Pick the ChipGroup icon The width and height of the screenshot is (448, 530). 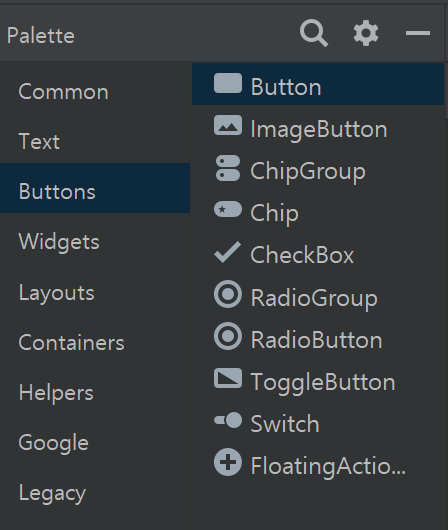(228, 168)
